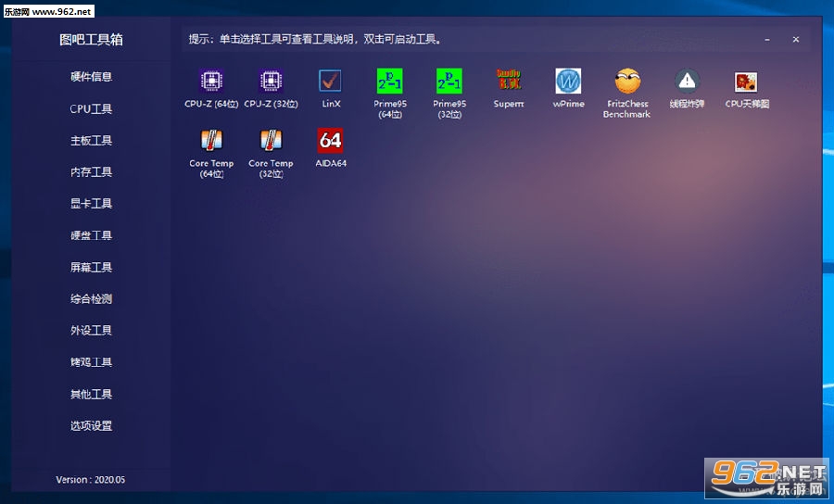Select the Core Temp (64位) icon
The image size is (834, 504).
(211, 140)
